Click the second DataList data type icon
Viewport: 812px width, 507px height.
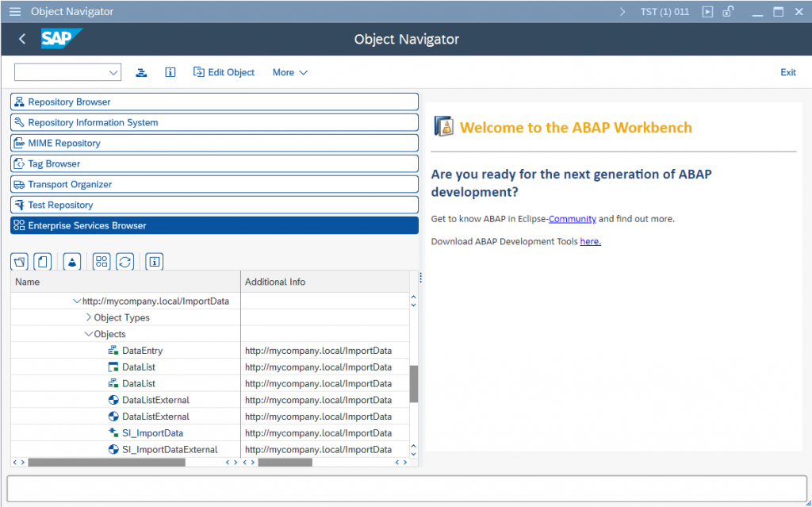point(113,383)
